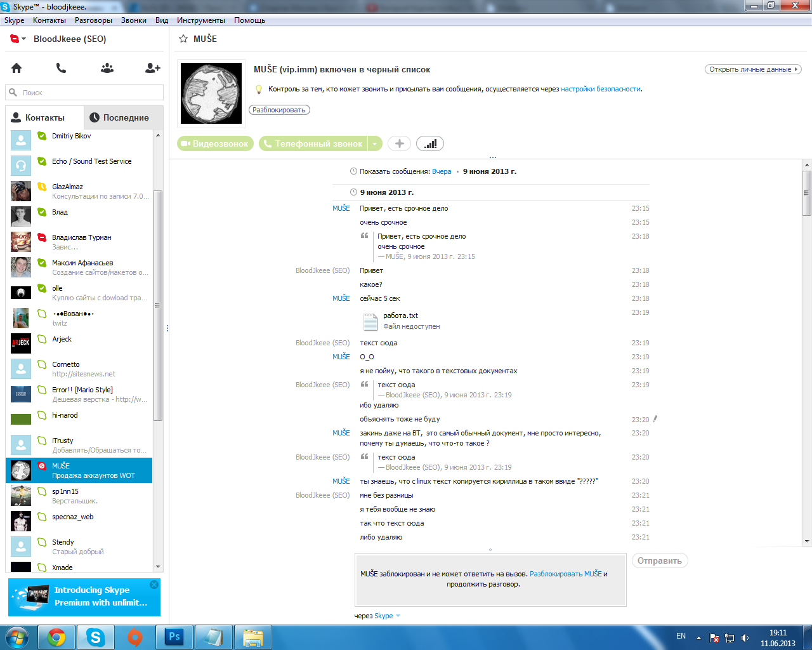
Task: Select contact Влад
Action: 79,216
